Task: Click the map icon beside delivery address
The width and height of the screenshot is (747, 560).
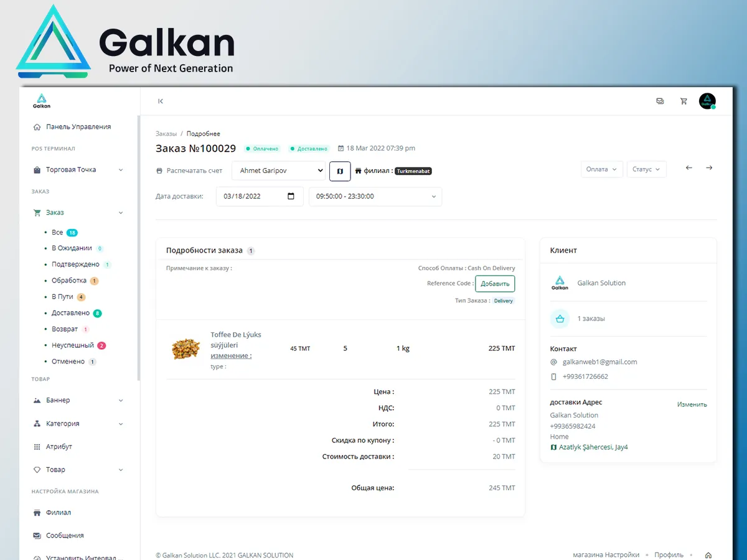Action: [x=553, y=447]
